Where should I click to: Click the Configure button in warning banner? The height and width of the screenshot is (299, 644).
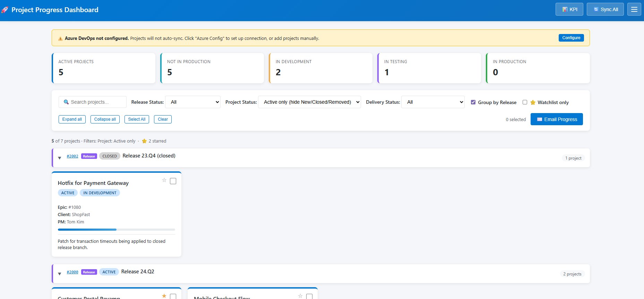571,38
